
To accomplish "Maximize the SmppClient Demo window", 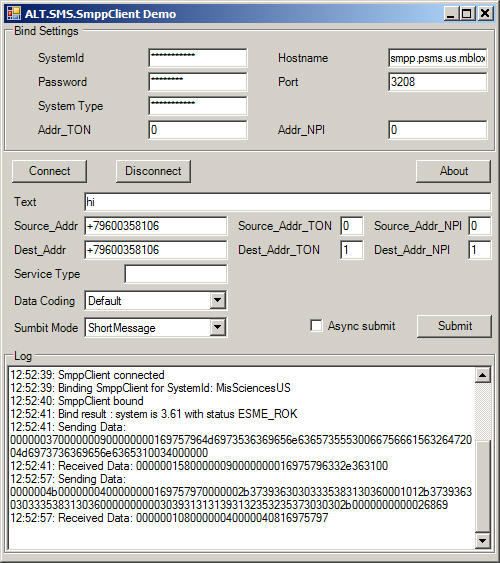I will (467, 14).
